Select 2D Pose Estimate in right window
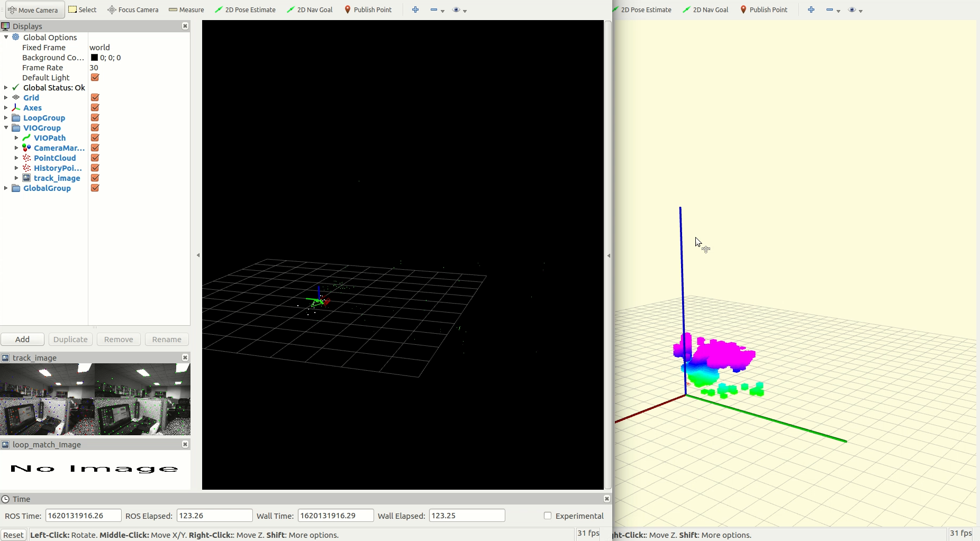980x541 pixels. (642, 10)
